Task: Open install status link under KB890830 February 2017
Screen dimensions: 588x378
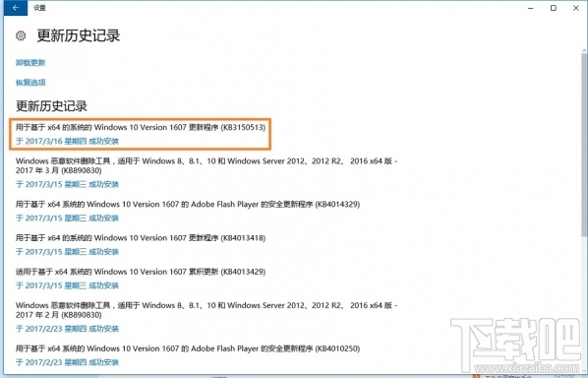Action: [67, 329]
